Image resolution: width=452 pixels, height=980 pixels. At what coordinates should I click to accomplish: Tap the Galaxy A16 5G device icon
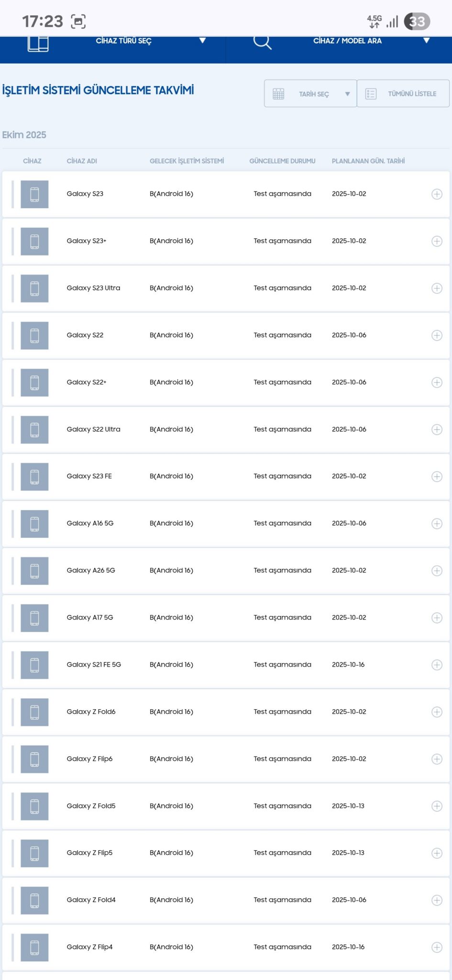pos(34,523)
